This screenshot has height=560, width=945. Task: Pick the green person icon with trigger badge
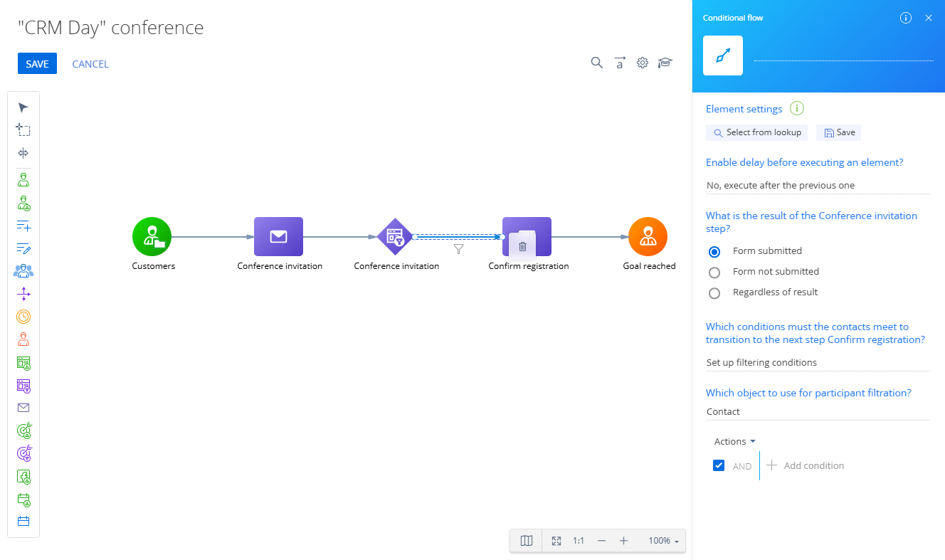(x=23, y=203)
